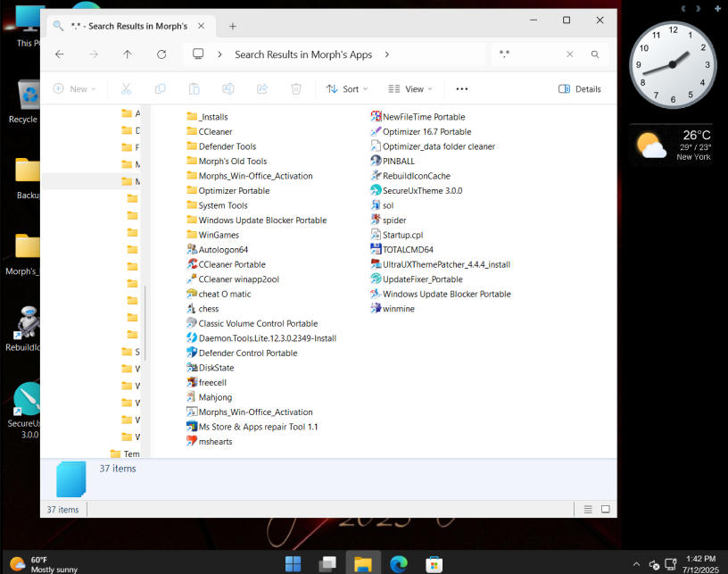
Task: Select Ms Store & Apps repair Tool icon
Action: click(x=192, y=427)
